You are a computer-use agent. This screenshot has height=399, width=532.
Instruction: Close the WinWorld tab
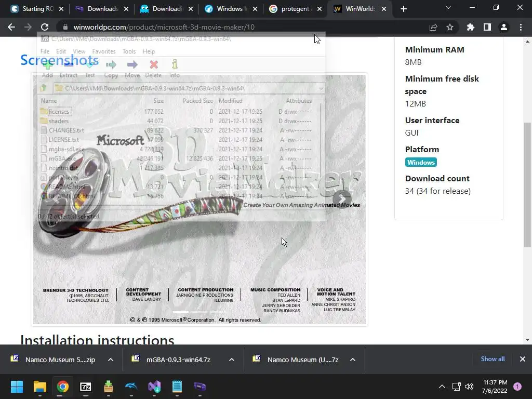(384, 9)
